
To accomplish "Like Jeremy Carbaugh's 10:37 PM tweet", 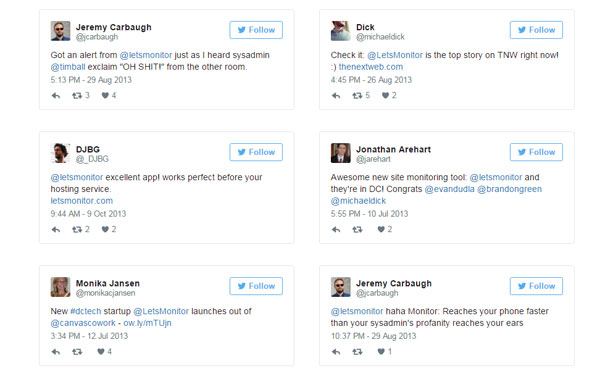I will (x=381, y=351).
